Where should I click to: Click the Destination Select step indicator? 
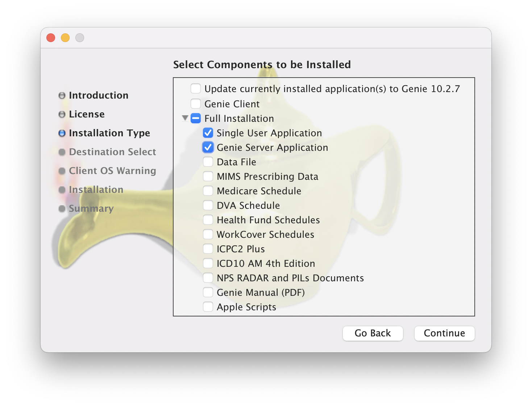(112, 152)
